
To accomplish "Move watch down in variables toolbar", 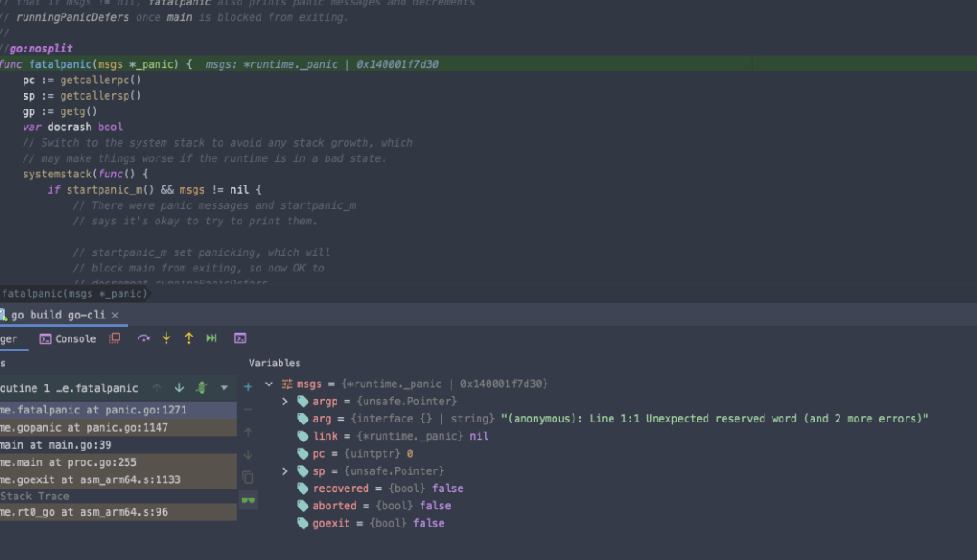I will (x=248, y=454).
